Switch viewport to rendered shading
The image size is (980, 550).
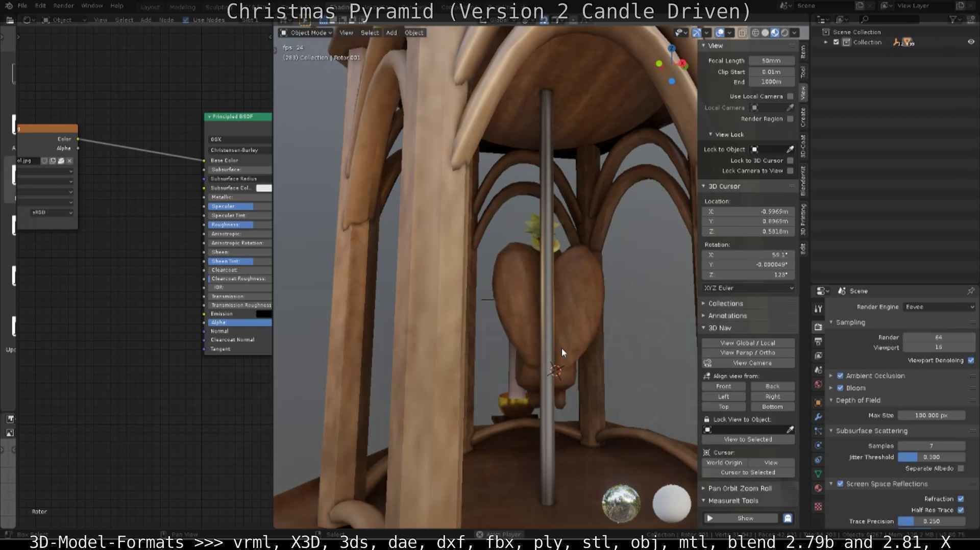pyautogui.click(x=785, y=33)
